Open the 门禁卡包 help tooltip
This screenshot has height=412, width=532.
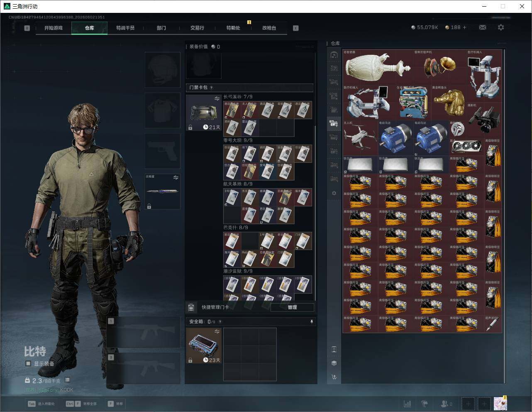coord(212,88)
